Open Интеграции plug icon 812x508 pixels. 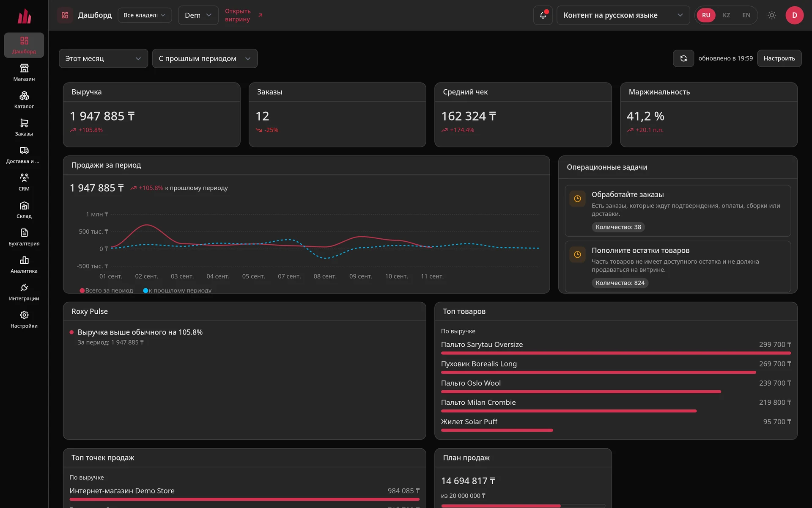tap(24, 288)
